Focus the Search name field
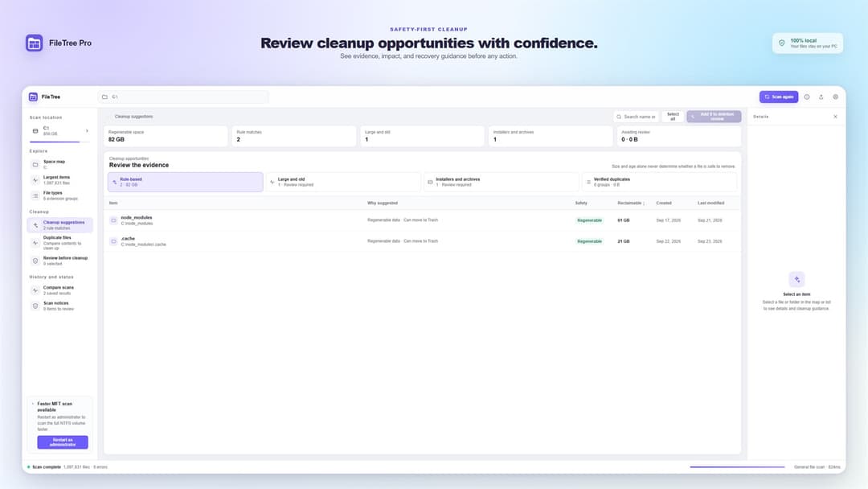 pos(636,117)
